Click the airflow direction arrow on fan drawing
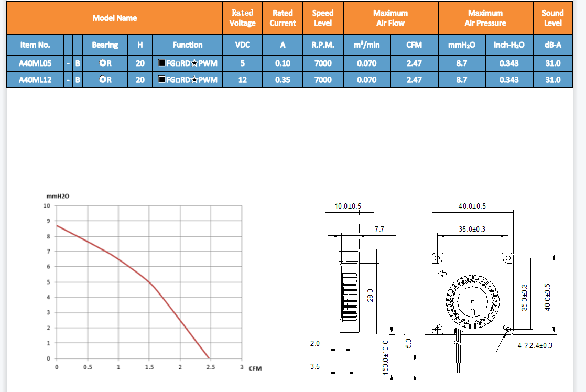Screen dimensions: 586x392 point(442,273)
